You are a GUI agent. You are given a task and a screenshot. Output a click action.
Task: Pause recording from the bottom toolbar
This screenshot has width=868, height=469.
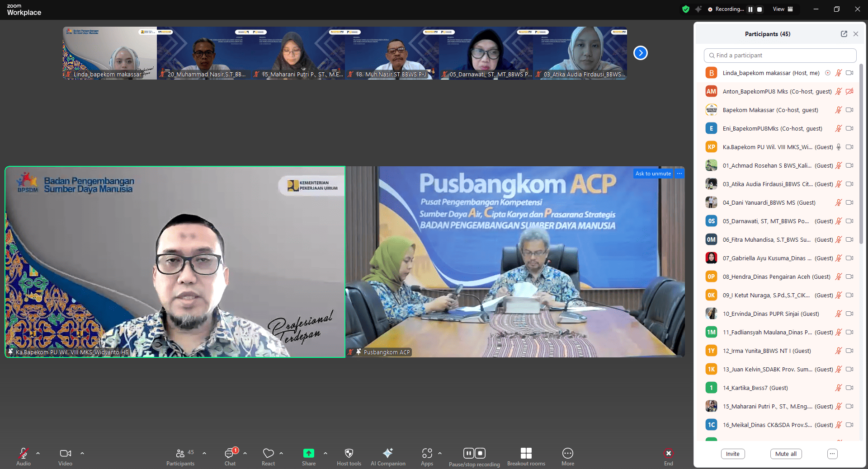pos(469,453)
